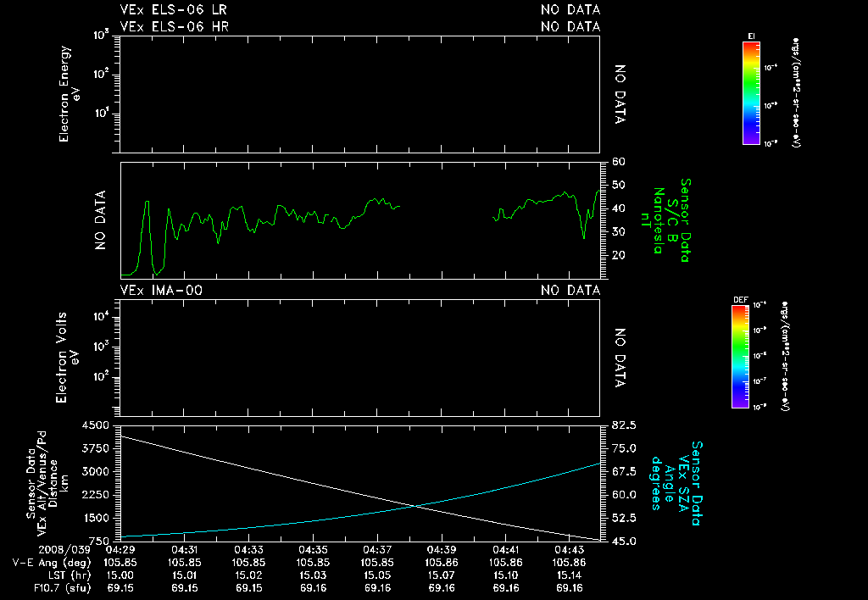Select the 'VEx ELS-06 LR' label
Viewport: 868px width, 600px height.
pyautogui.click(x=173, y=10)
